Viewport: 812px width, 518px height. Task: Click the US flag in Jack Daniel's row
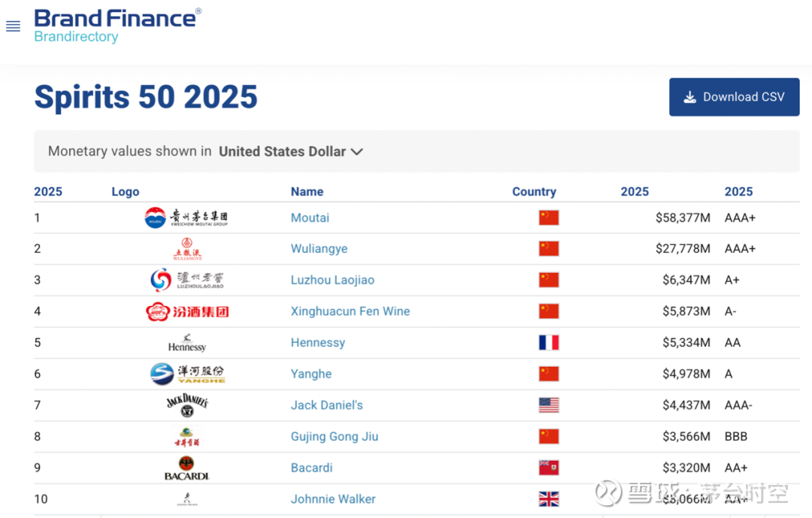[548, 405]
